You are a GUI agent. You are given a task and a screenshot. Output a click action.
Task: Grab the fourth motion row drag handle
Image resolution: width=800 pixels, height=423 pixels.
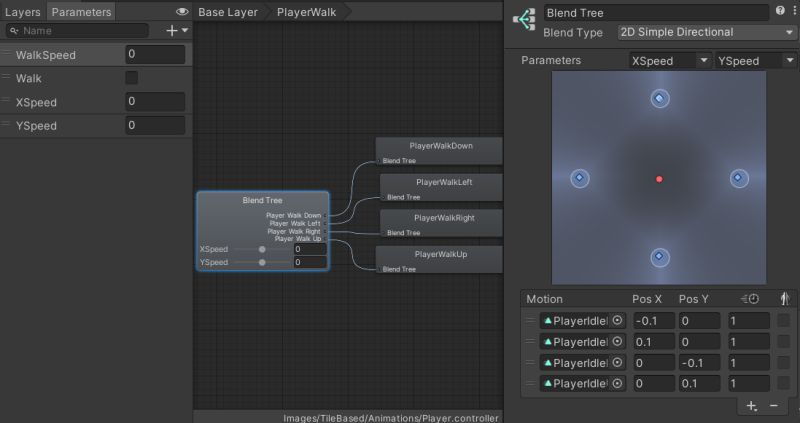tap(531, 383)
